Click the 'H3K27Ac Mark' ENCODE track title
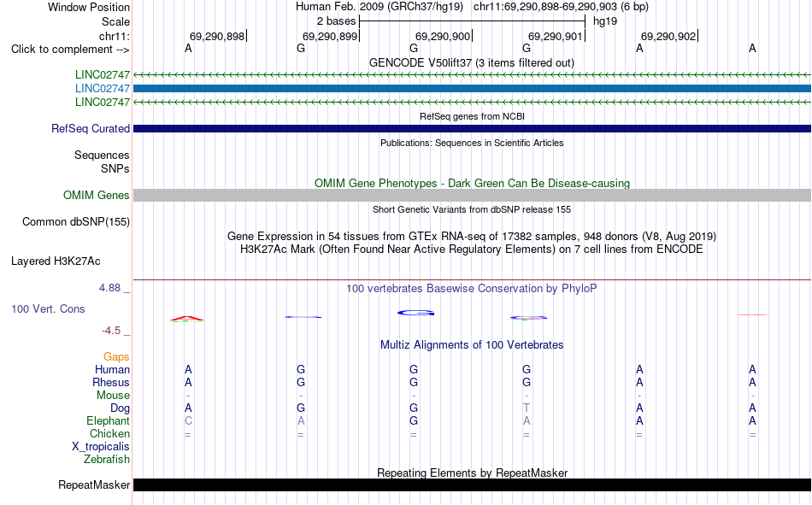The height and width of the screenshot is (505, 812). pos(472,250)
